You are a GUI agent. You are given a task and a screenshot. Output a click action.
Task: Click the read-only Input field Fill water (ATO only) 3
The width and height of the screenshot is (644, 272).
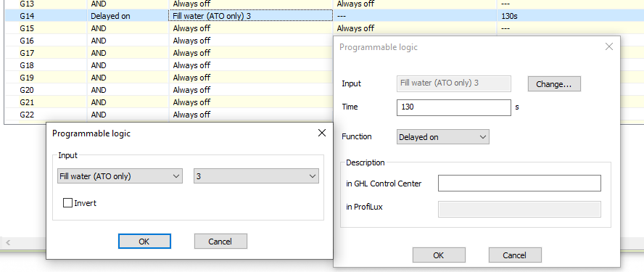(x=454, y=83)
